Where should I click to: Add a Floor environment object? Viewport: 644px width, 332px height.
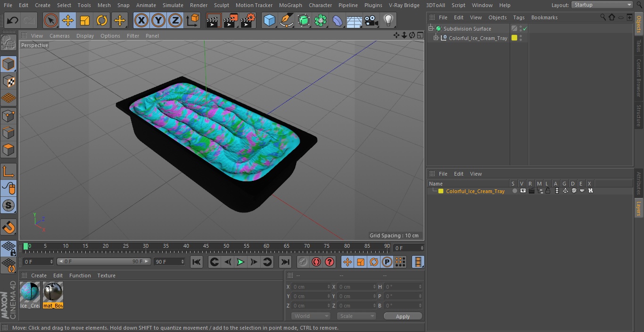pos(355,20)
